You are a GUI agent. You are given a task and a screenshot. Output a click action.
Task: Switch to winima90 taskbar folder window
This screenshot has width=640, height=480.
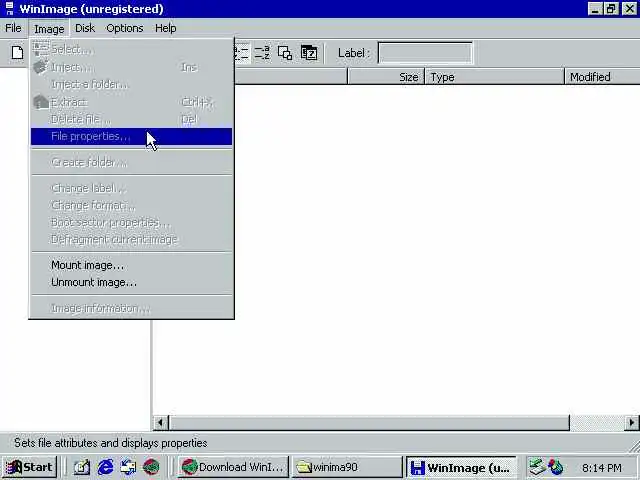347,467
